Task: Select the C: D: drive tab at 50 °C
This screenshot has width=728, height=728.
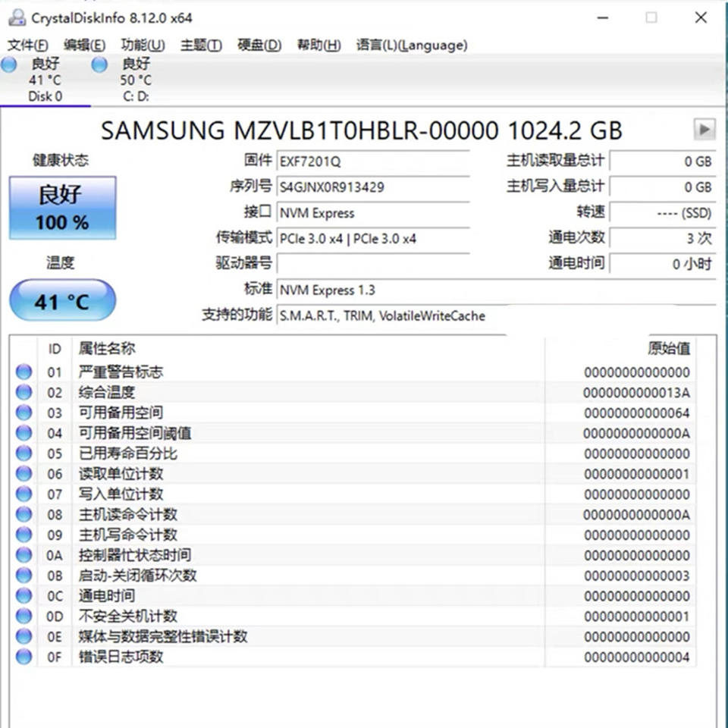Action: [x=136, y=80]
